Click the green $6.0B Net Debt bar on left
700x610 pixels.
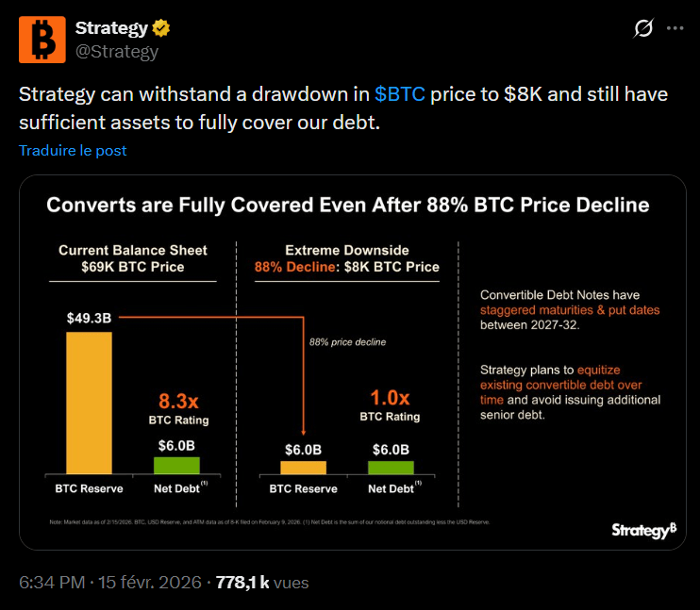(177, 465)
